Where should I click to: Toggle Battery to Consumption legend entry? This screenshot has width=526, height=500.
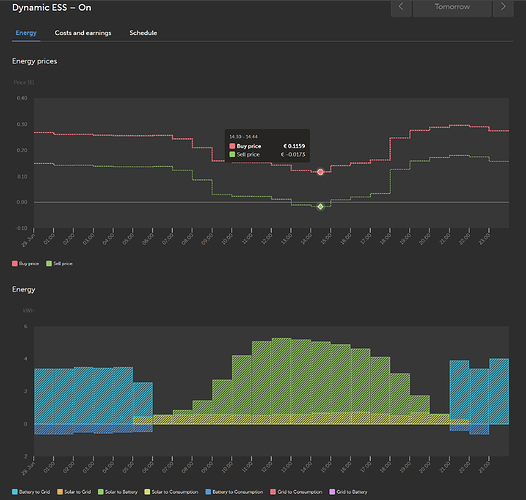coord(234,492)
